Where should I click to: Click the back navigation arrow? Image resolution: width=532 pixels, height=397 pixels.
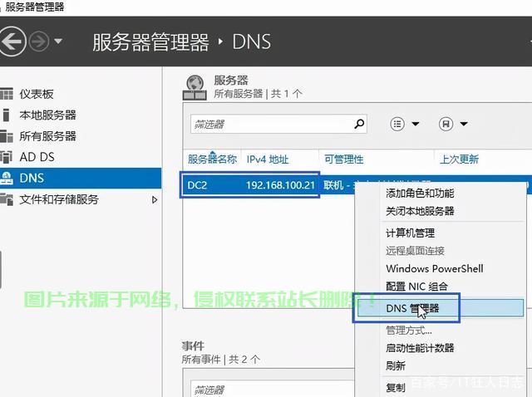click(11, 42)
